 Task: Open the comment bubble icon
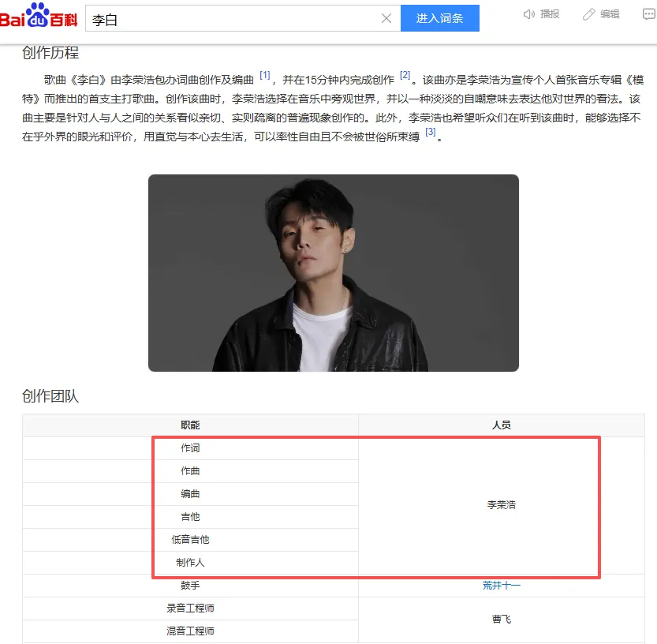pyautogui.click(x=648, y=14)
